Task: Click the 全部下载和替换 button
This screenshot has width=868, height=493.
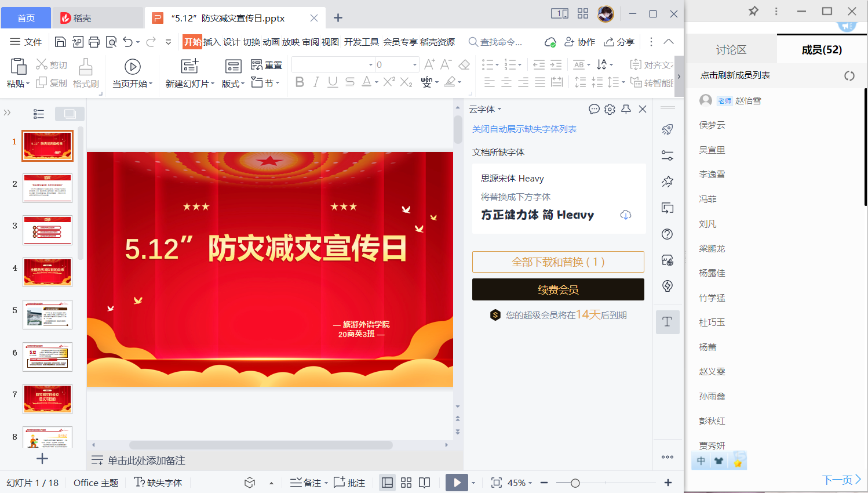Action: (x=558, y=262)
